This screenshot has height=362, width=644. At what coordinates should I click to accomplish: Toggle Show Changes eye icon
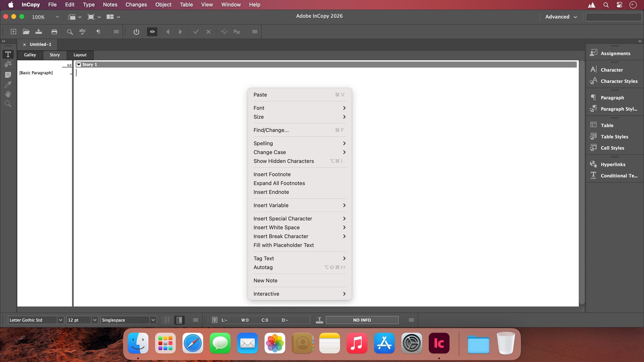[x=152, y=32]
